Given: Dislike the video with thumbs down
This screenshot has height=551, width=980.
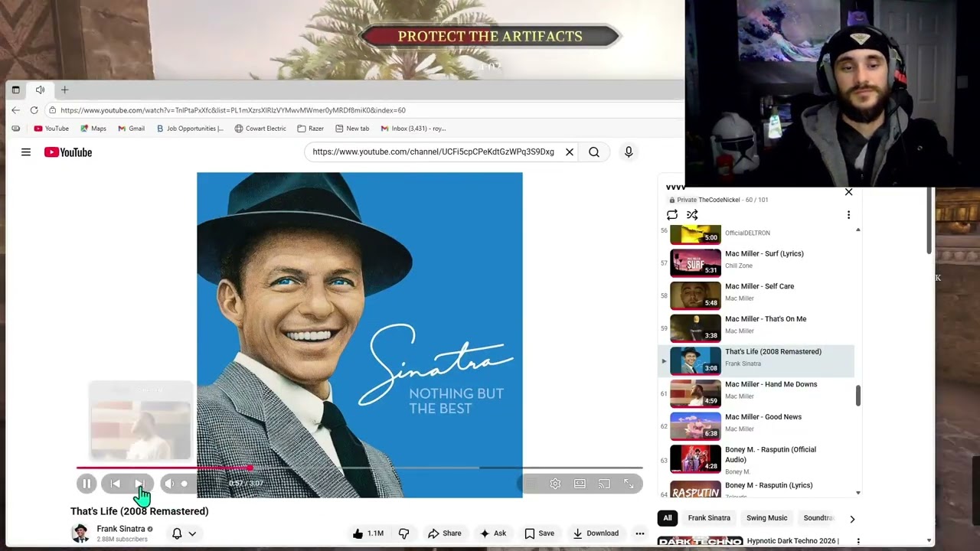Looking at the screenshot, I should 404,533.
